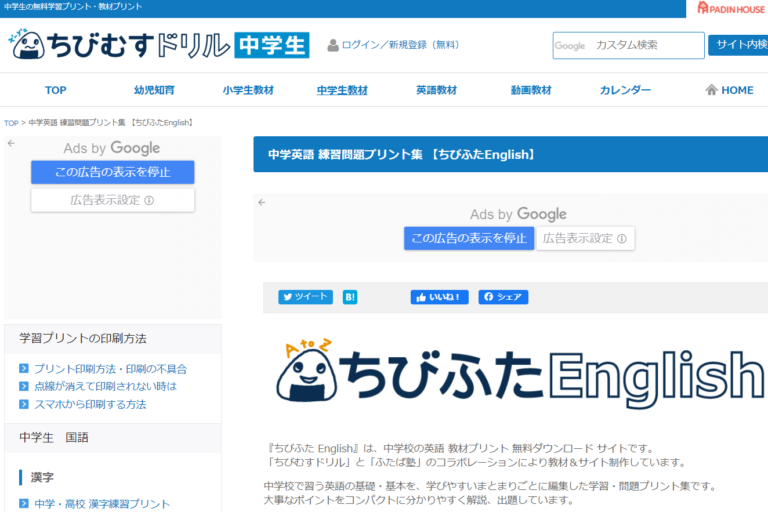The height and width of the screenshot is (512, 768).
Task: Open the 幼児知育 navigation item
Action: point(154,90)
